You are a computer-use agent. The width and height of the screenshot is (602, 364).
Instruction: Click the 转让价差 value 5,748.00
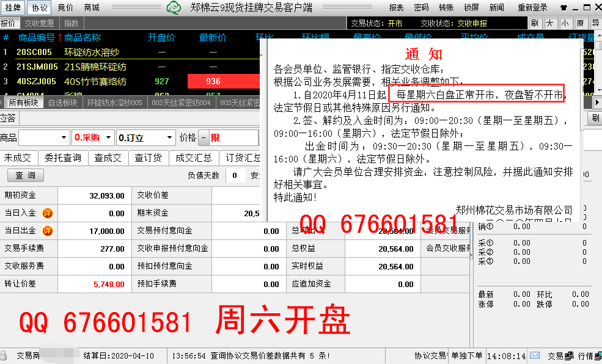click(109, 284)
